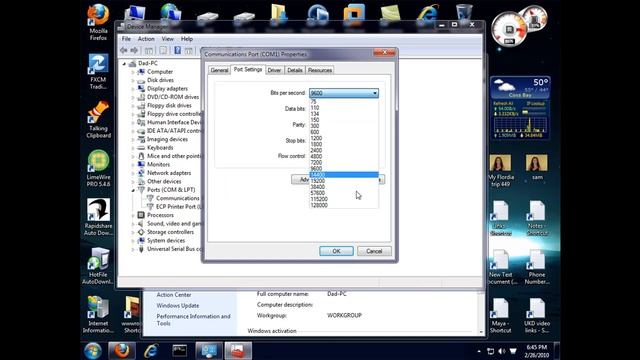Expand Network adapters node
The height and width of the screenshot is (360, 640).
click(x=133, y=173)
